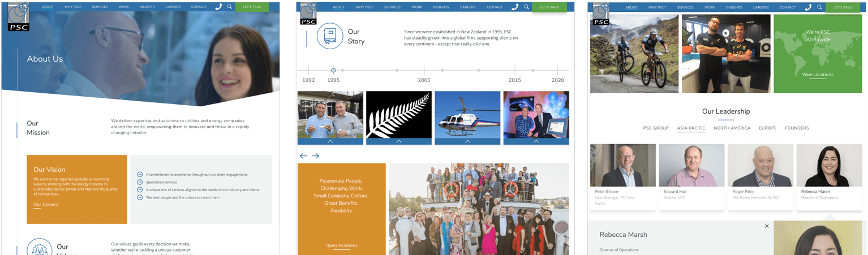Viewport: 868px width, 255px height.
Task: Close the Rebecca Marsh detail panel
Action: coord(767,226)
